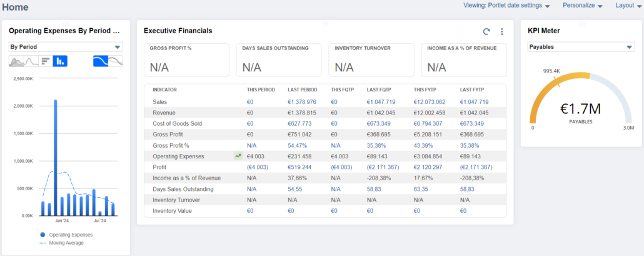
Task: Open the Executive Financials three-dot menu
Action: coord(501,32)
